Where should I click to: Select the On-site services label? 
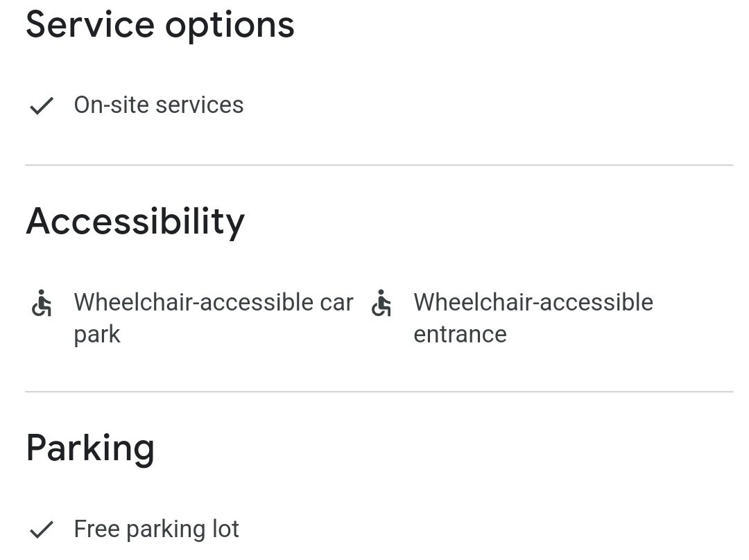point(159,105)
